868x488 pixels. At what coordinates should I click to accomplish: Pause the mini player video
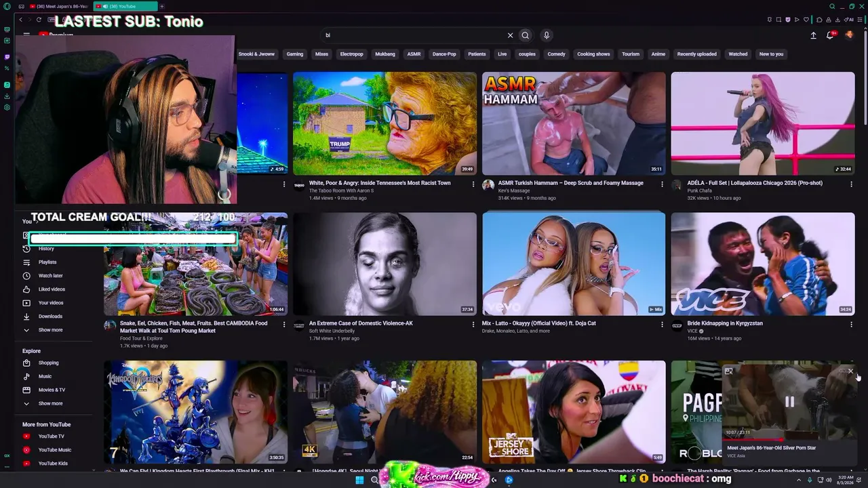(789, 401)
